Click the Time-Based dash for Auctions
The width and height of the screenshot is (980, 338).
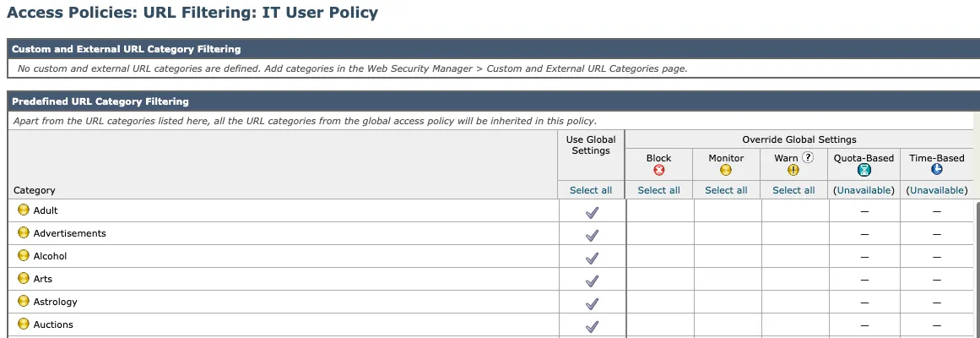click(936, 325)
